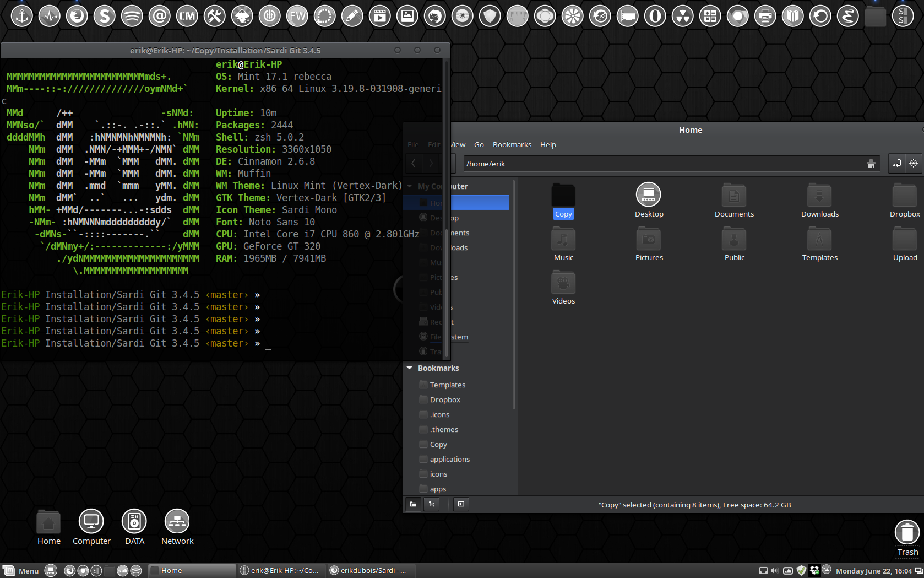Switch to the terminal taskbar window
The width and height of the screenshot is (924, 578).
[281, 571]
